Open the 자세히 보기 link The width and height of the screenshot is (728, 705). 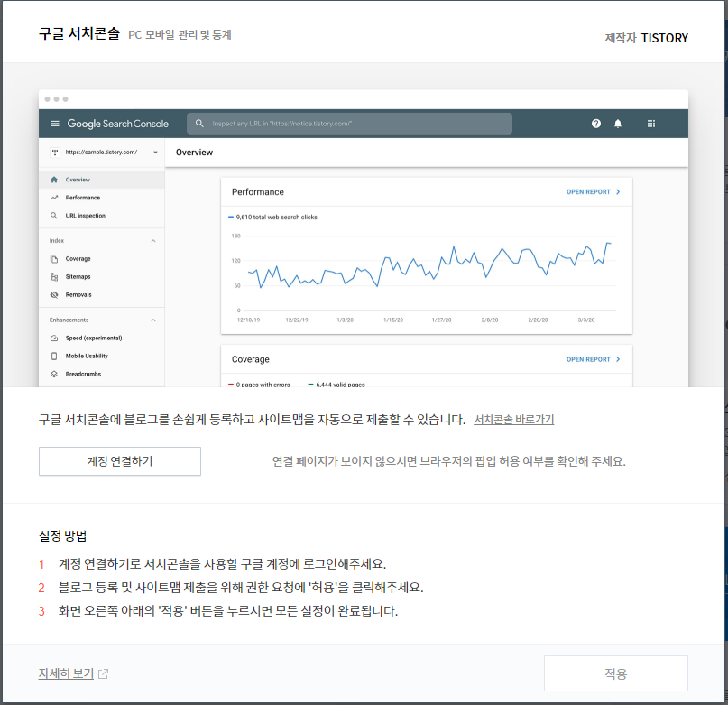66,673
